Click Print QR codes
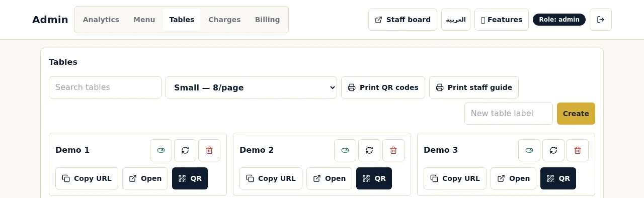644x198 pixels. (383, 87)
